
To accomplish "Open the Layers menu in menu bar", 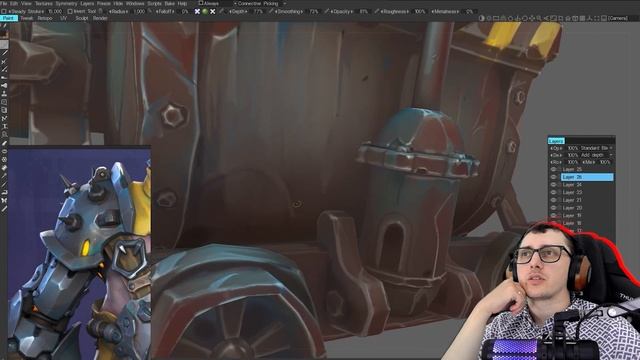I will (x=87, y=3).
